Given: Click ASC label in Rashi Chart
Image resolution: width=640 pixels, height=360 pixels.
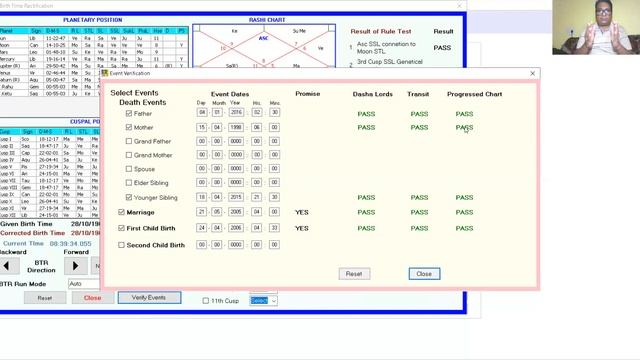Looking at the screenshot, I should pyautogui.click(x=263, y=38).
